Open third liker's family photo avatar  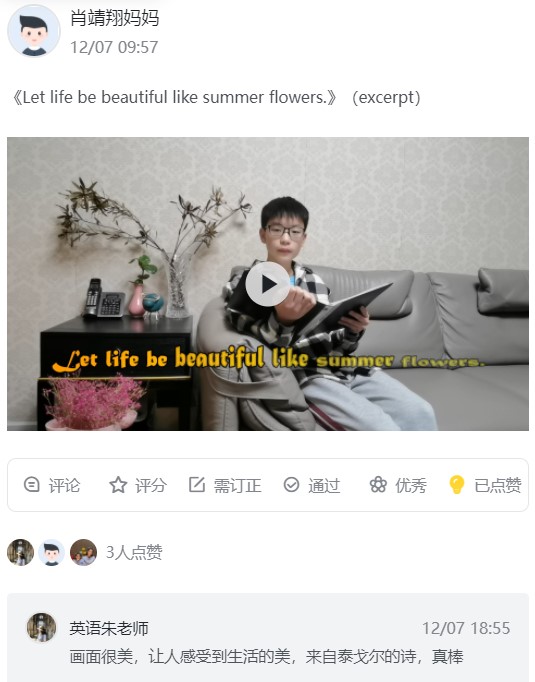(84, 552)
